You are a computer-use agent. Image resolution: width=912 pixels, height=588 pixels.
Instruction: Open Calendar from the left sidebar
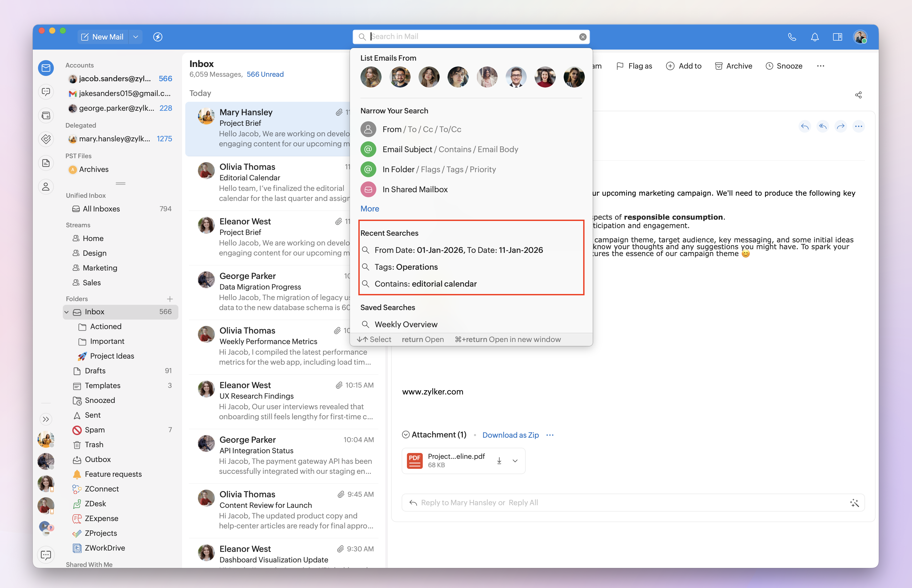[46, 115]
